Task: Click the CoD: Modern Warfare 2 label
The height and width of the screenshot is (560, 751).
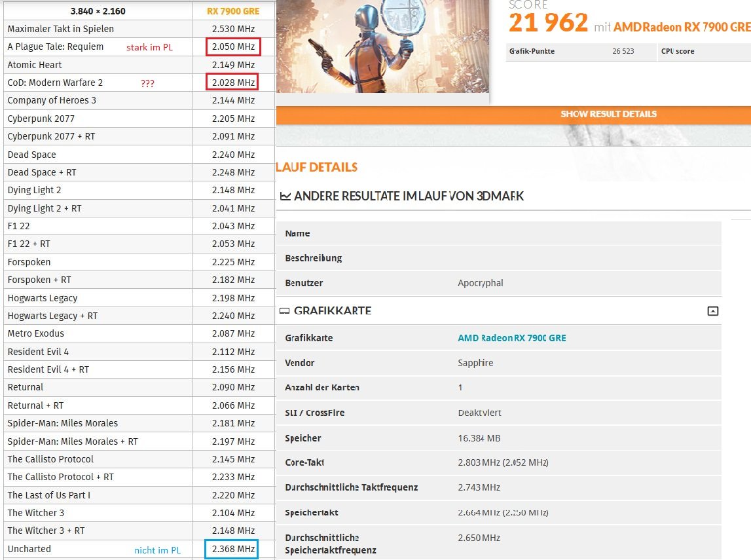Action: [x=55, y=83]
